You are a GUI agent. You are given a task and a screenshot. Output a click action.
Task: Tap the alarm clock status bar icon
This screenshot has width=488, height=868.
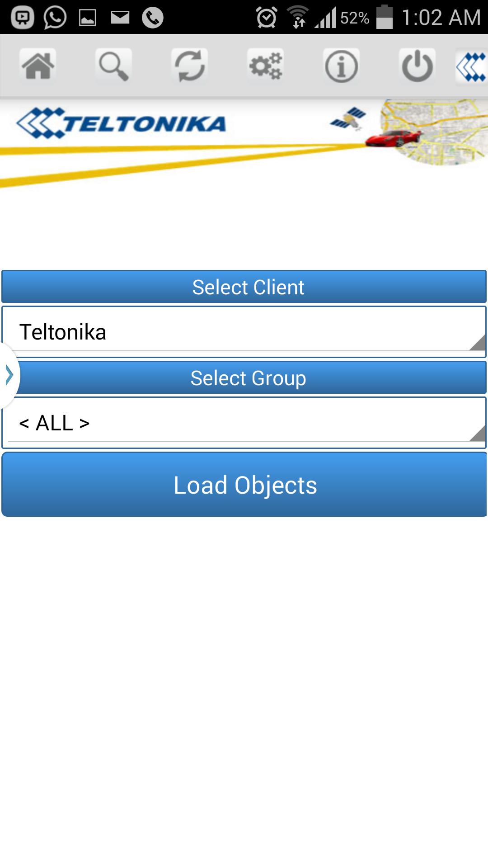coord(266,17)
